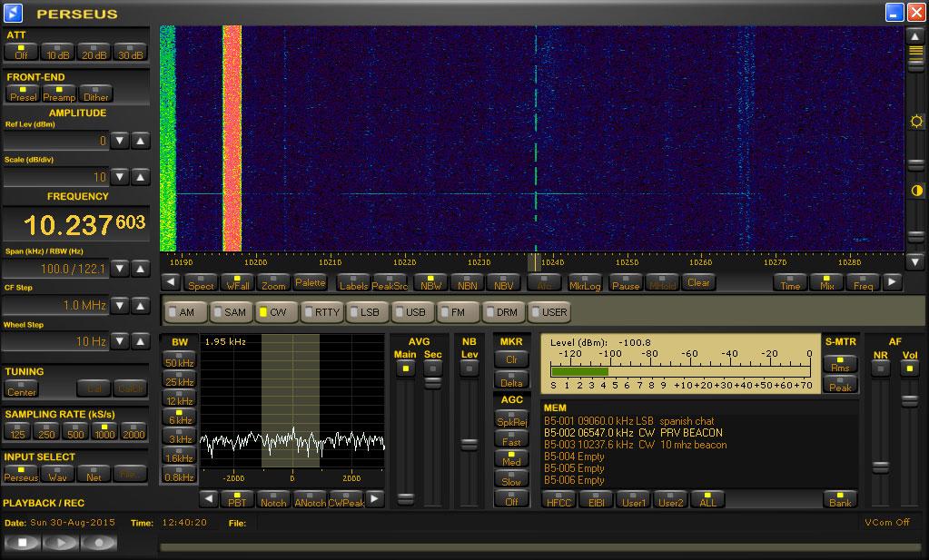Screen dimensions: 929x560
Task: Switch display to Spect view
Action: pyautogui.click(x=201, y=283)
